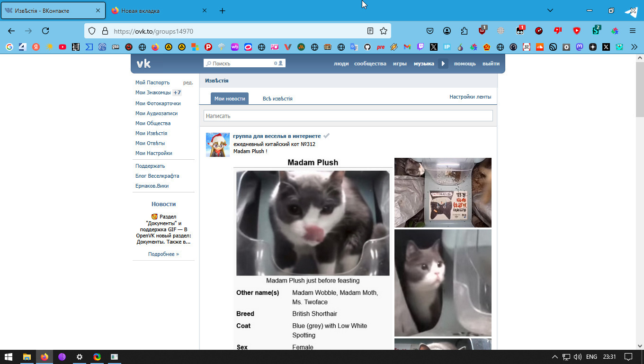Image resolution: width=644 pixels, height=364 pixels.
Task: Open the GitHub bookmark icon
Action: tap(367, 47)
